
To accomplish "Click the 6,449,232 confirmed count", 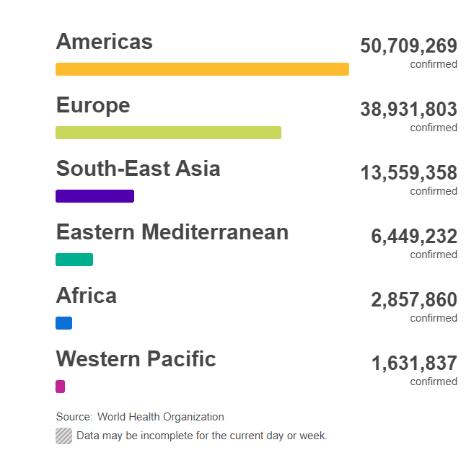I will [414, 236].
